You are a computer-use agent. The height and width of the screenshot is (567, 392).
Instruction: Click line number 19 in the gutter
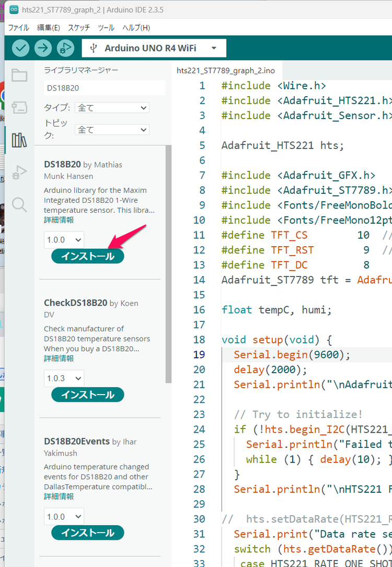click(199, 354)
